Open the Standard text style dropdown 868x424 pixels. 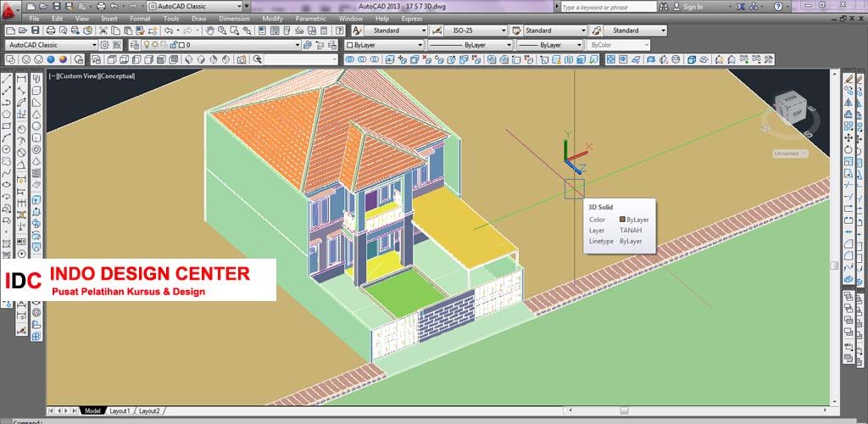(x=424, y=31)
